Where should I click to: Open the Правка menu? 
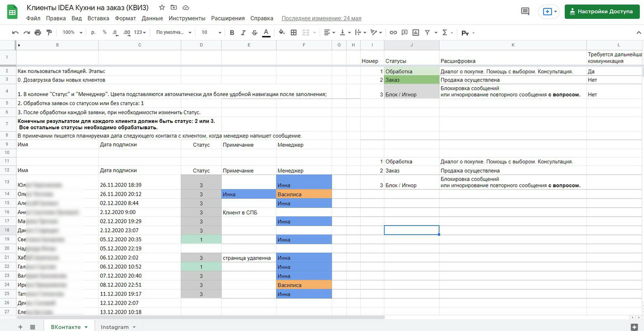point(56,18)
